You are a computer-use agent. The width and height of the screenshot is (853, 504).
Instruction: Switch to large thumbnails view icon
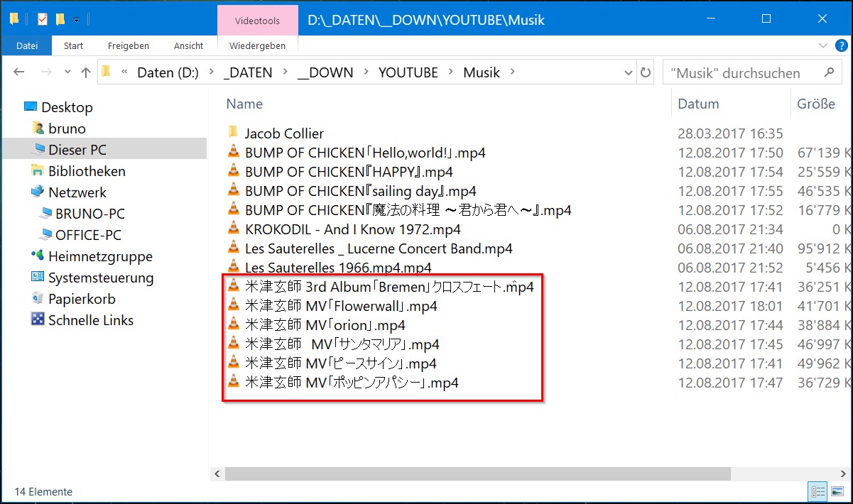click(837, 491)
